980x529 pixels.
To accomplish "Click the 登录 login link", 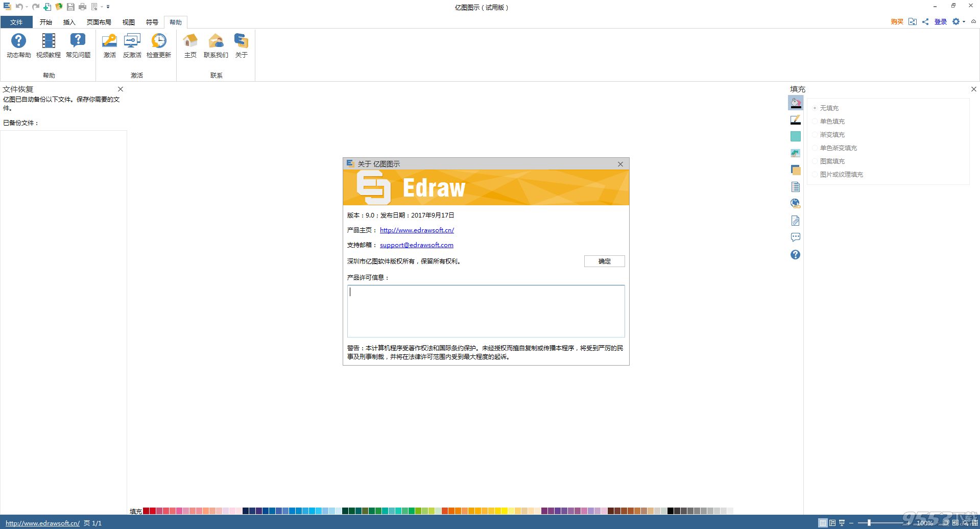I will pos(941,21).
